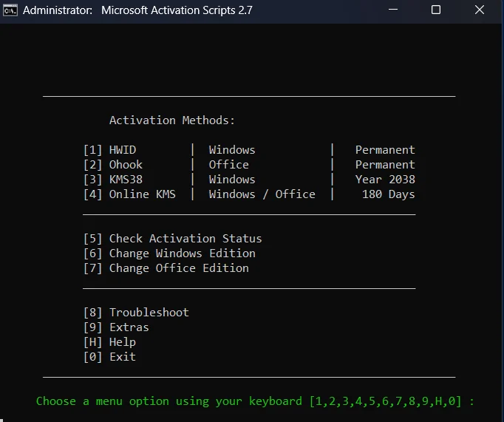This screenshot has height=422, width=504.
Task: Click the '180 Days' value
Action: tap(388, 194)
